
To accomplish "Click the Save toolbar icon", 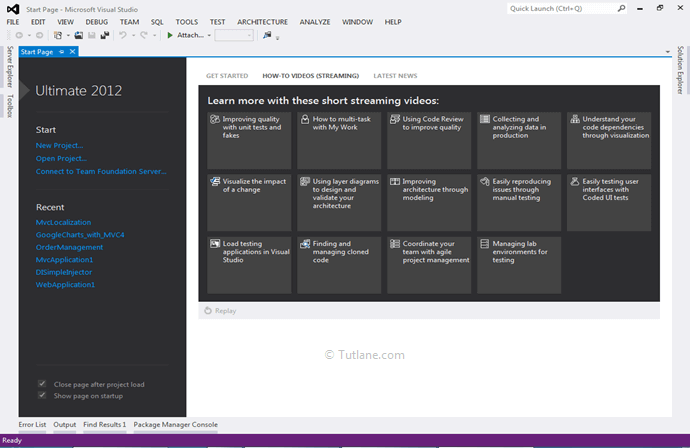I will [x=92, y=35].
